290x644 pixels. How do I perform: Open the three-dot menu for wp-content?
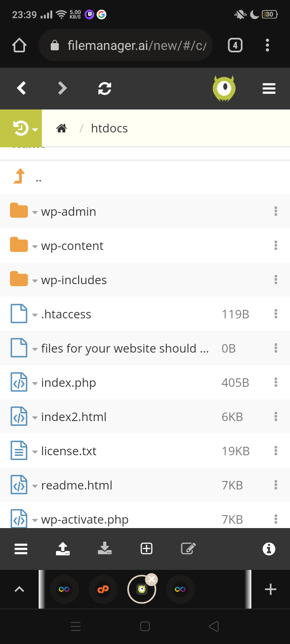pyautogui.click(x=276, y=246)
